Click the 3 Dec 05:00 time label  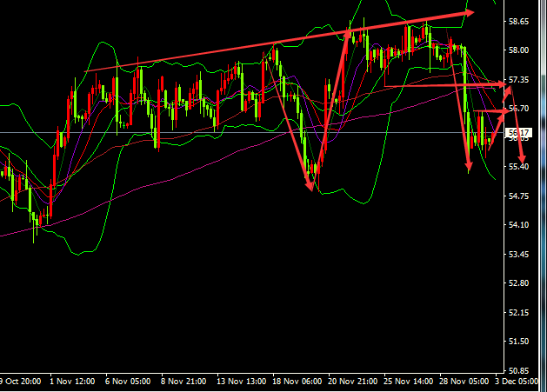(517, 382)
